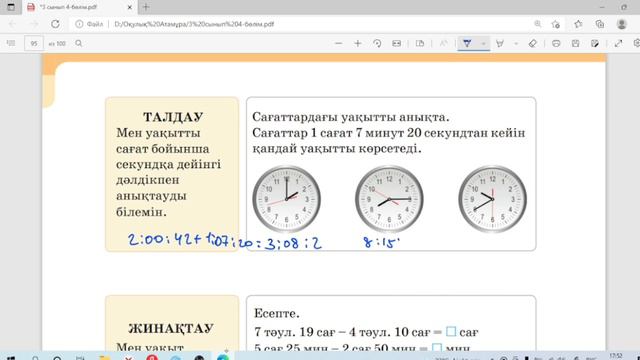
Task: Switch the PDF page view layout
Action: tap(420, 43)
